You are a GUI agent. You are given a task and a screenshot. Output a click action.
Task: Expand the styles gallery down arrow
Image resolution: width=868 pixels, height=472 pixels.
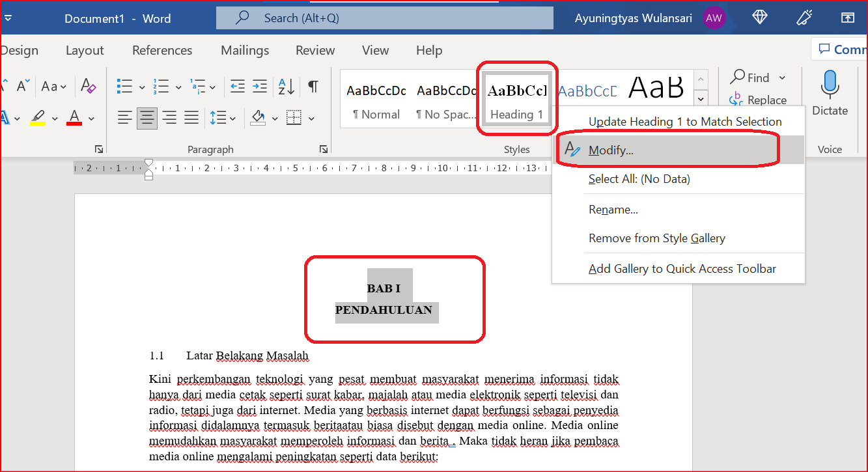pyautogui.click(x=701, y=99)
